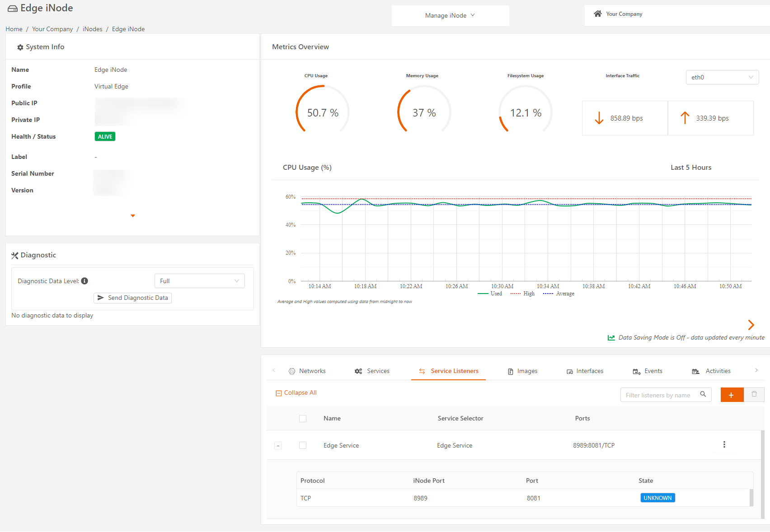The width and height of the screenshot is (770, 532).
Task: Click the Edge iNode breadcrumb
Action: (128, 29)
